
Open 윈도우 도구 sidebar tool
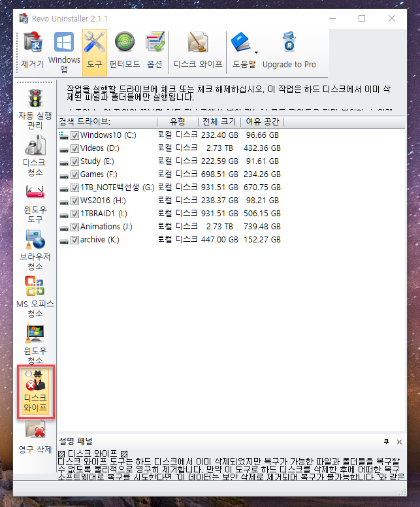[x=35, y=204]
